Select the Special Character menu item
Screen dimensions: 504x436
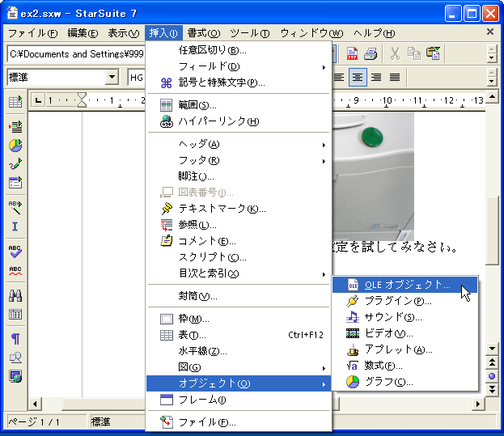[239, 83]
